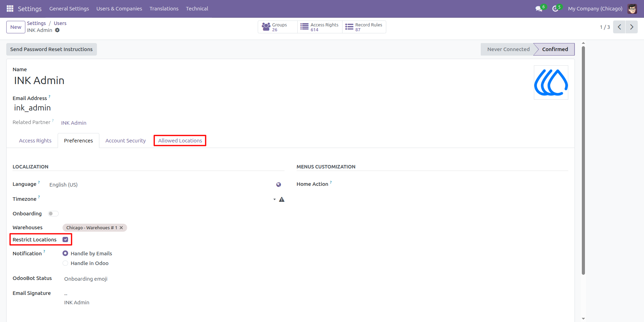Image resolution: width=644 pixels, height=322 pixels.
Task: Click the Confirmed status
Action: 555,49
